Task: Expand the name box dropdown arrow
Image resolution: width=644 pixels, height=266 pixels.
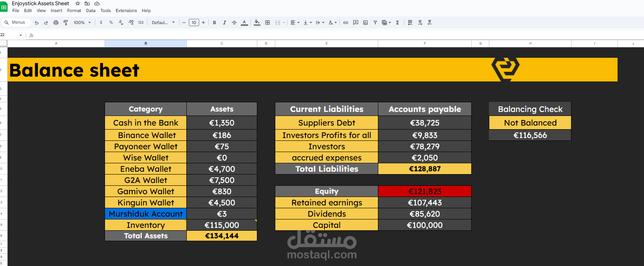Action: (x=21, y=35)
